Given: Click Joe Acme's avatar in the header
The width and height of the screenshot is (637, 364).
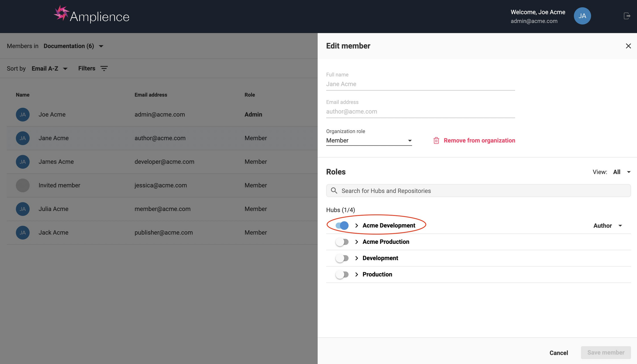Looking at the screenshot, I should 582,16.
